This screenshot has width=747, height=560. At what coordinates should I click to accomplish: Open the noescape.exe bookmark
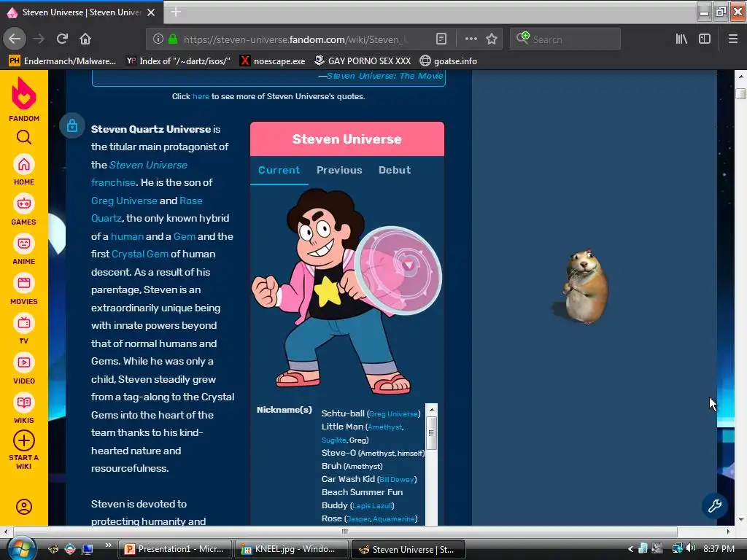[272, 61]
